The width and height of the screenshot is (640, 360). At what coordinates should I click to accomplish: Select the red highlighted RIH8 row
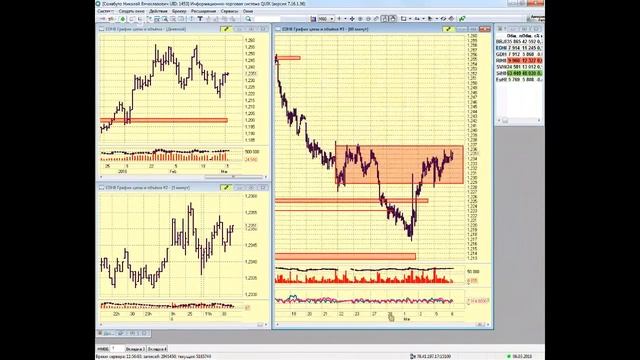519,60
